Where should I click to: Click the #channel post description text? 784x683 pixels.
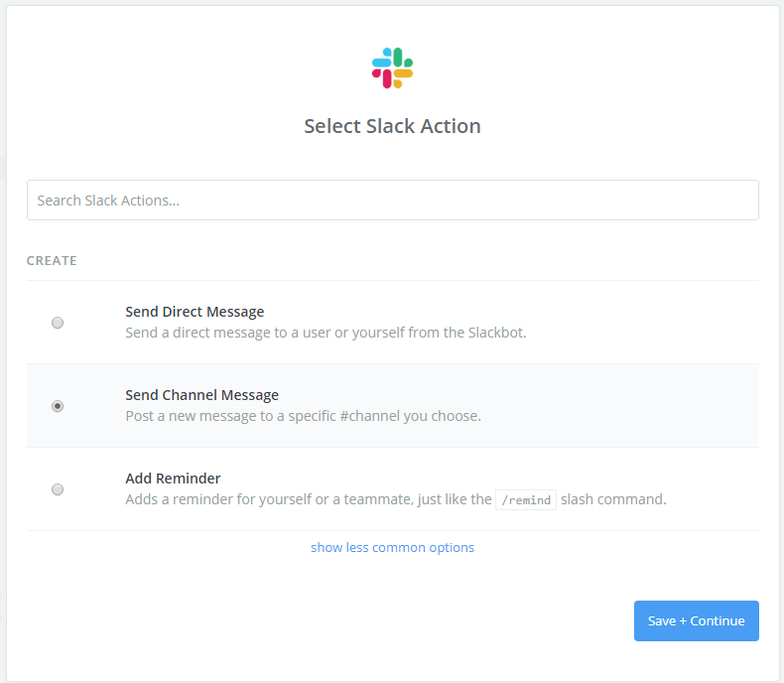point(303,416)
